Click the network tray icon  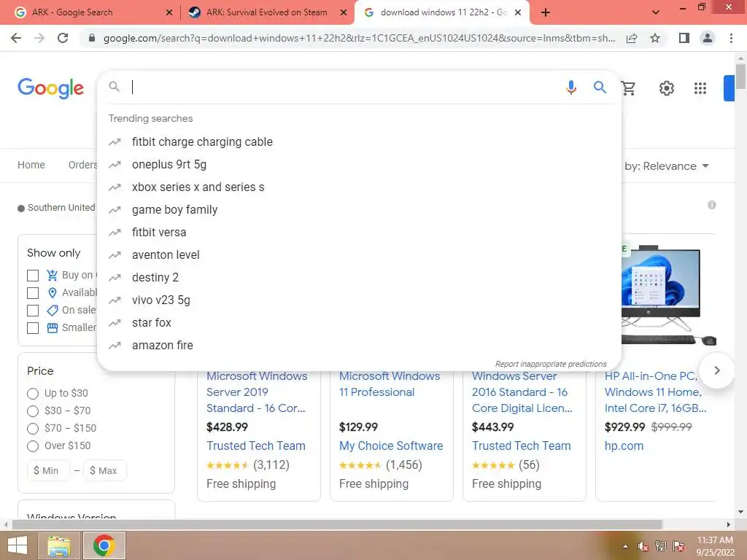pyautogui.click(x=661, y=546)
